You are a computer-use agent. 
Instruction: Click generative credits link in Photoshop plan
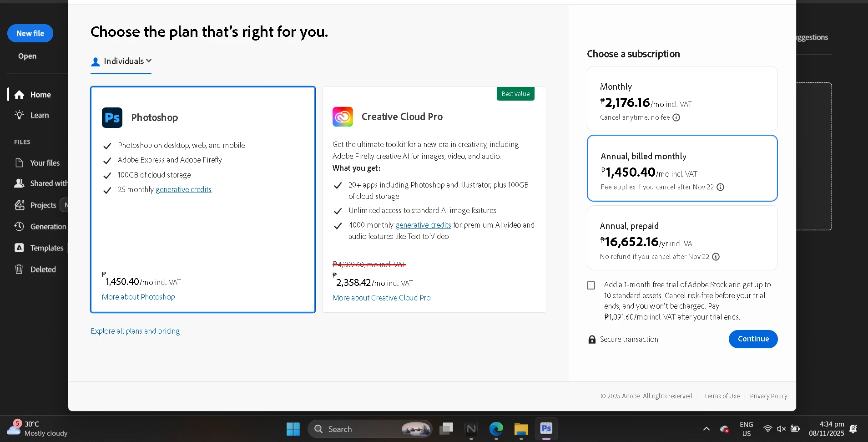[x=183, y=189]
